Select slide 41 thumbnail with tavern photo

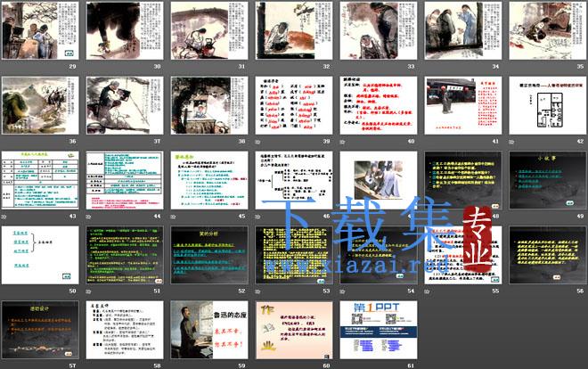tap(463, 105)
